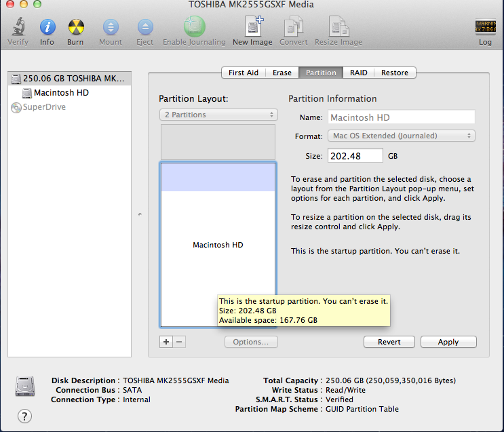The width and height of the screenshot is (504, 432).
Task: Click the partition Name field
Action: click(x=401, y=117)
